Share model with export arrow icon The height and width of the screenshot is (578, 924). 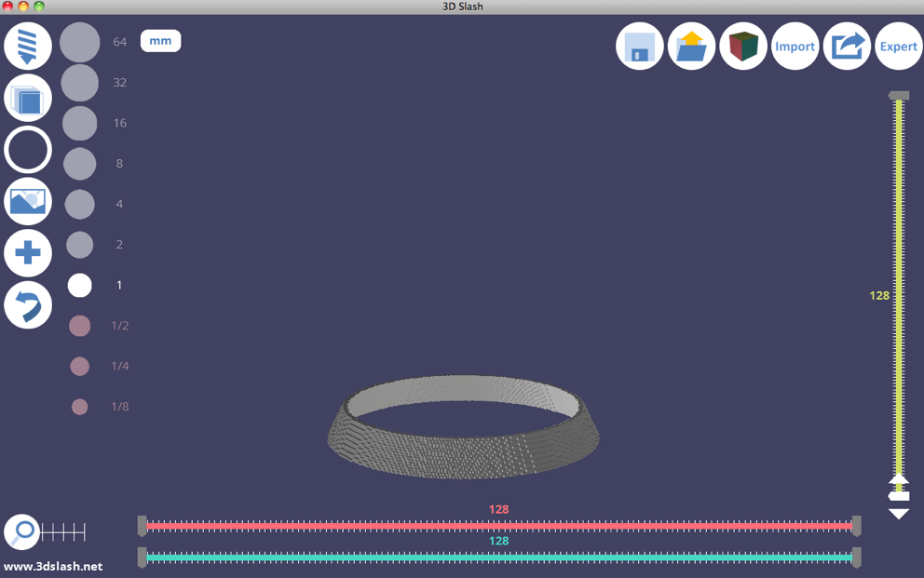click(x=847, y=46)
